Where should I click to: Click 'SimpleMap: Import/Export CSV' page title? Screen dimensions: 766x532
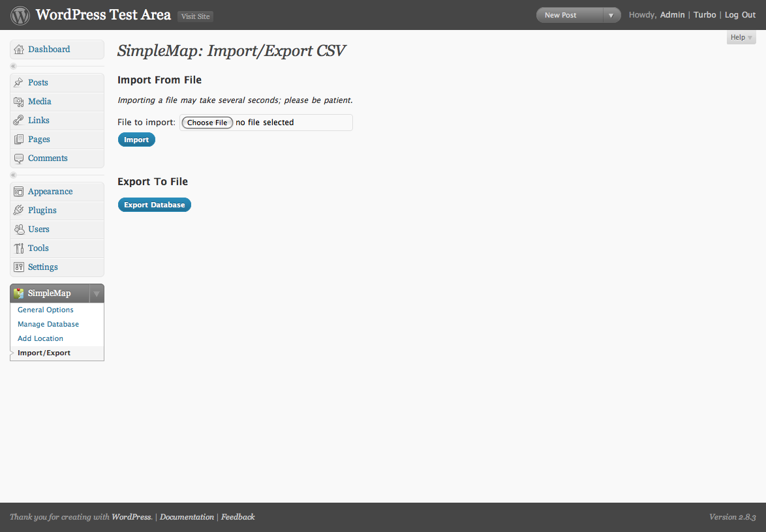[x=232, y=51]
